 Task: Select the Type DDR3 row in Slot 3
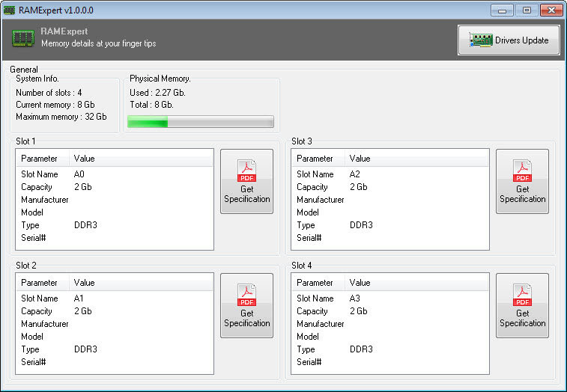coord(389,225)
